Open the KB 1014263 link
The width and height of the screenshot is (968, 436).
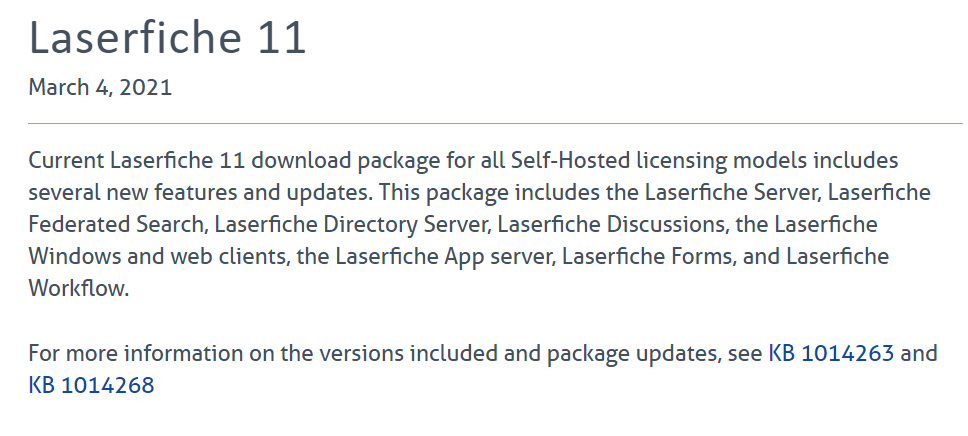(x=831, y=353)
